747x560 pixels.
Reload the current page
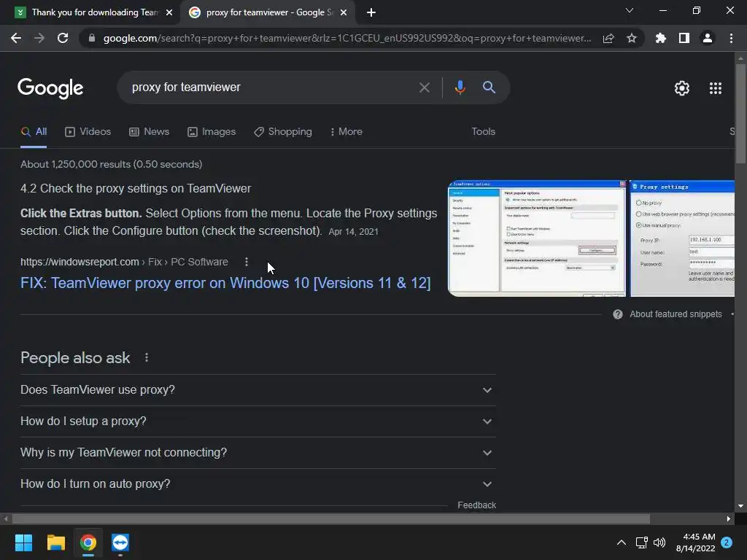(63, 38)
